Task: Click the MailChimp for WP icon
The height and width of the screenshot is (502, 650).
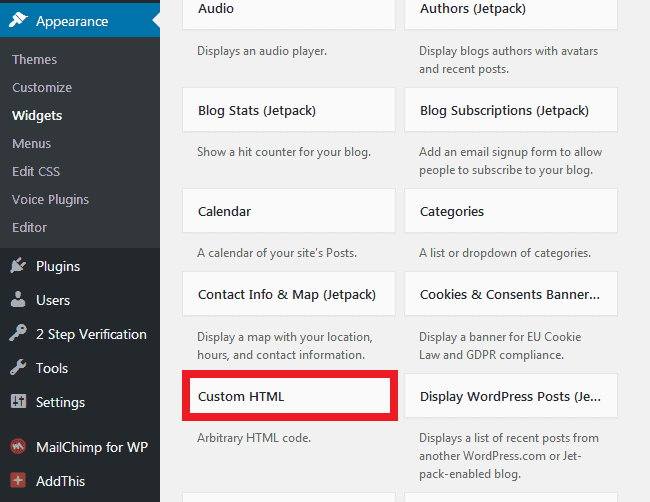Action: tap(18, 446)
